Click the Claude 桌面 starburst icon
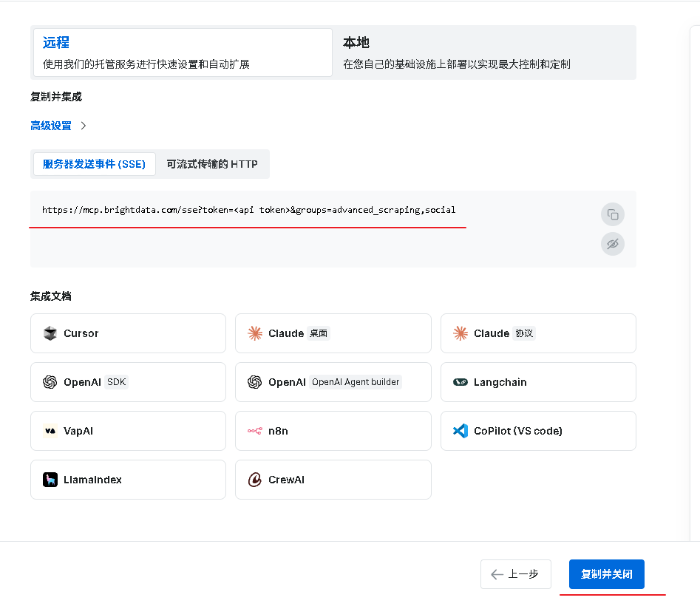The height and width of the screenshot is (606, 700). 255,333
